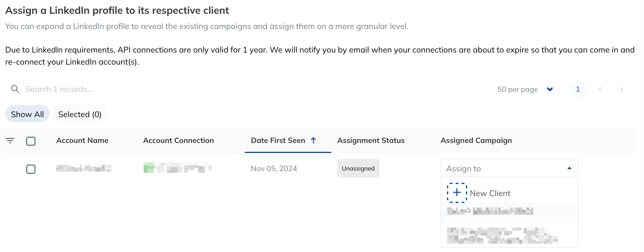
Task: Check the first account row checkbox
Action: pos(31,169)
